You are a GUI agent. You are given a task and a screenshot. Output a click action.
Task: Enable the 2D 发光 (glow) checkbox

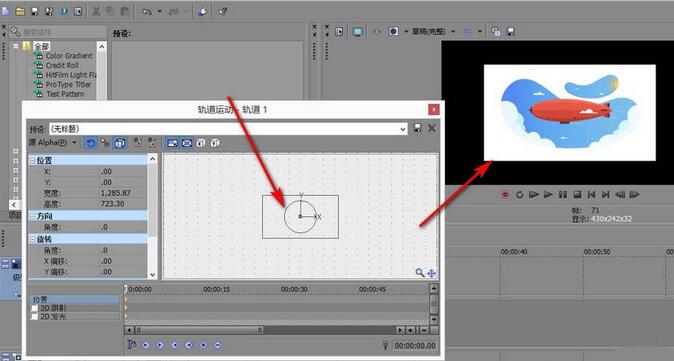35,316
